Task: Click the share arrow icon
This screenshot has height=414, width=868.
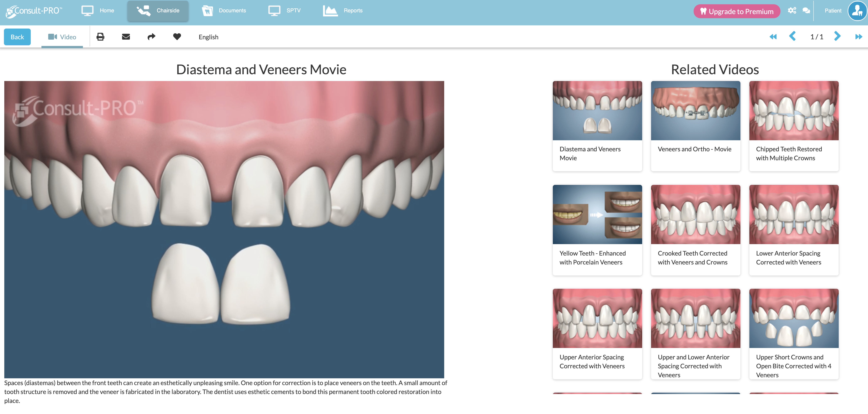Action: pyautogui.click(x=151, y=37)
